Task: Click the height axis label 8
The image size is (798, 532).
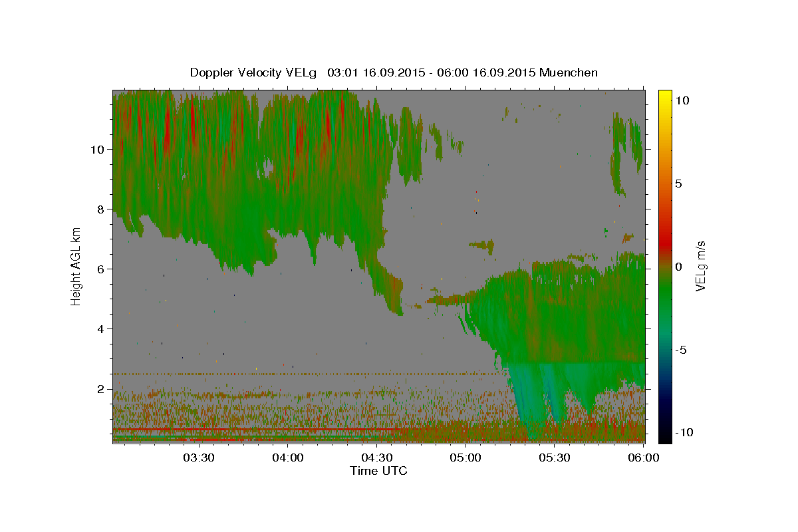Action: pos(100,209)
